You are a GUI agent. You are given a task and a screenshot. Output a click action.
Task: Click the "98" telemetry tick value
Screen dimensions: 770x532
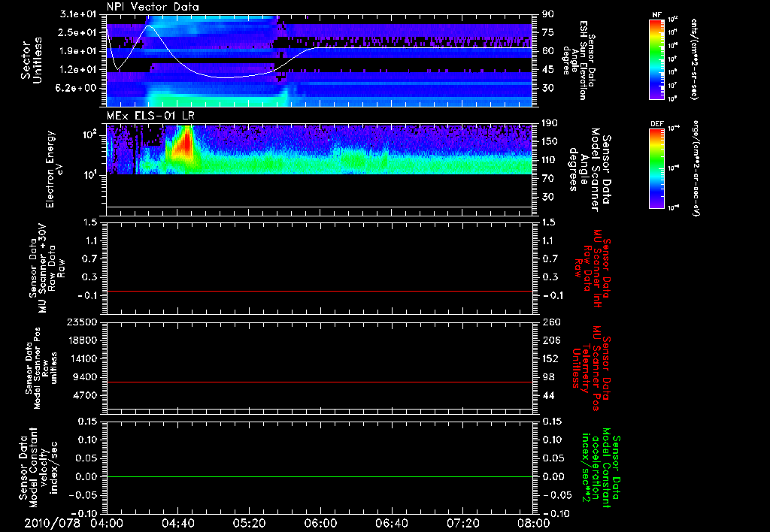point(548,377)
